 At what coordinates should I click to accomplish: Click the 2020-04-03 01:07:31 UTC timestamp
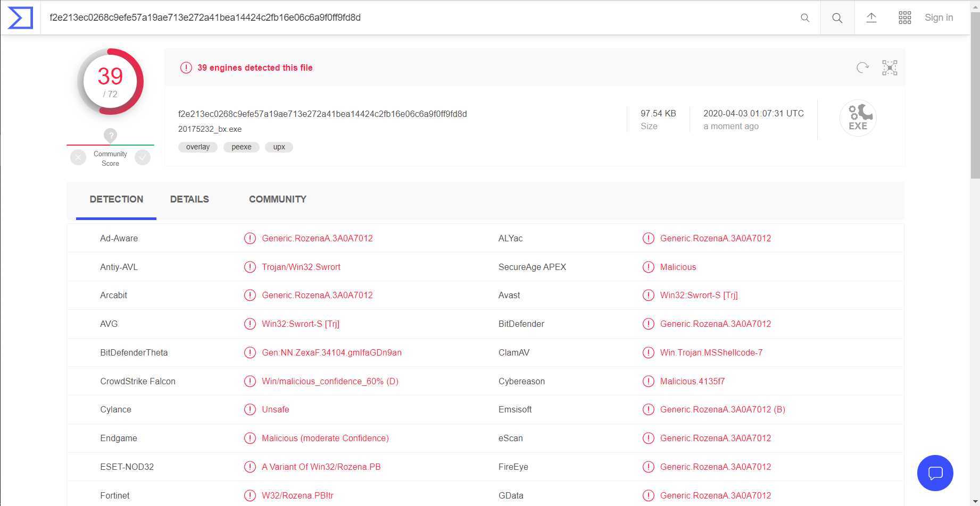[753, 113]
